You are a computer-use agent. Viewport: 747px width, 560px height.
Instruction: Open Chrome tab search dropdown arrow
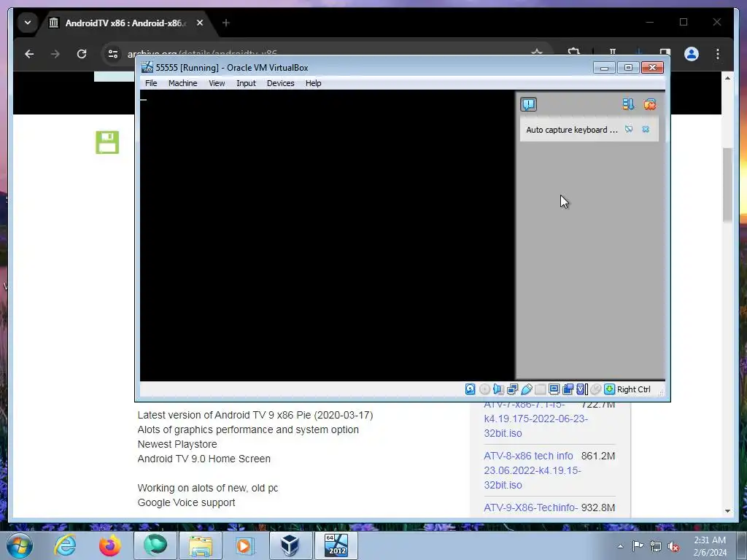click(x=28, y=23)
